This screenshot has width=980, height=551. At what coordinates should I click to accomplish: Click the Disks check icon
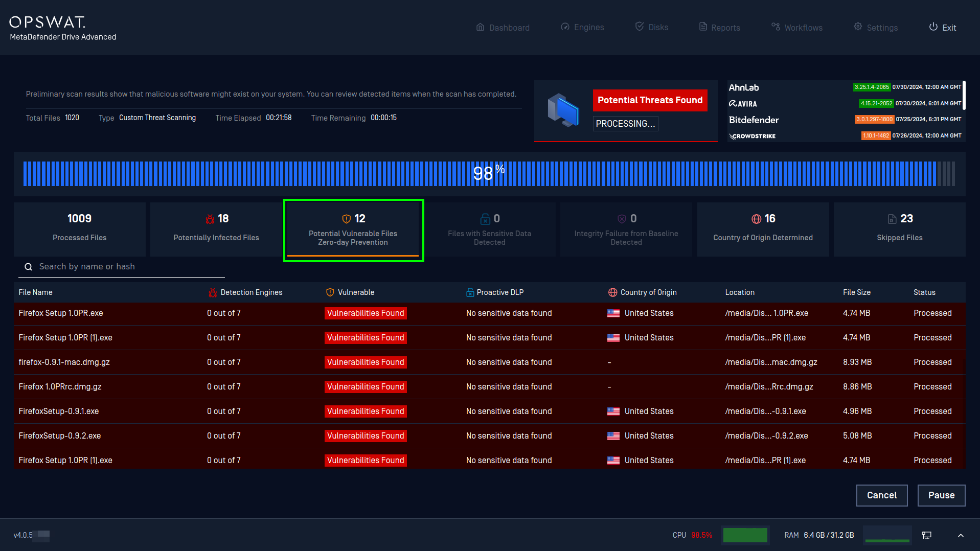coord(640,26)
